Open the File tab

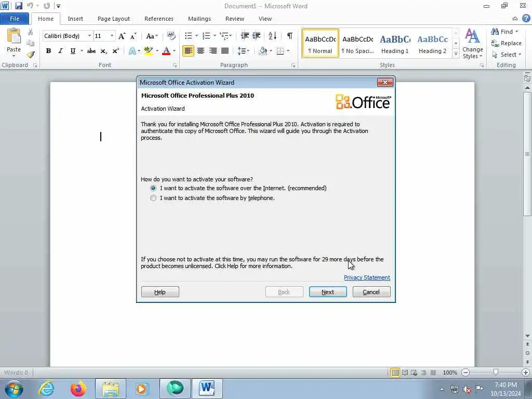15,19
